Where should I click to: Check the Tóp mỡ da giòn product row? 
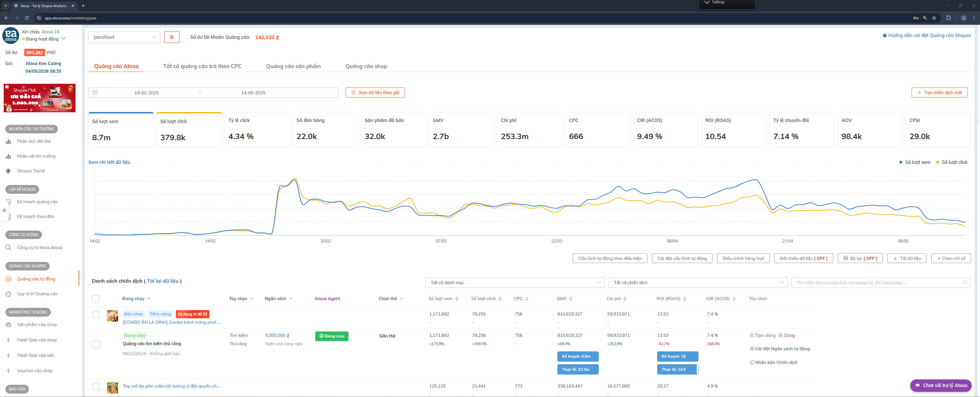coord(96,386)
